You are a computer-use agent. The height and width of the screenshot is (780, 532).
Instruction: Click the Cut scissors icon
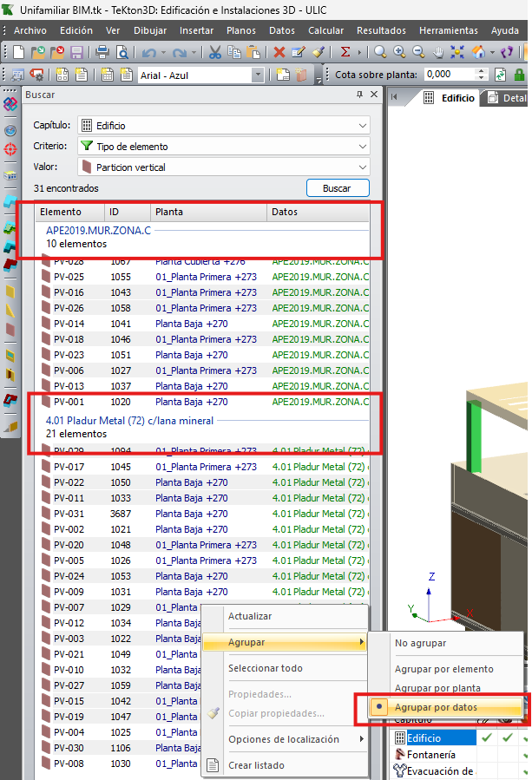click(x=213, y=52)
